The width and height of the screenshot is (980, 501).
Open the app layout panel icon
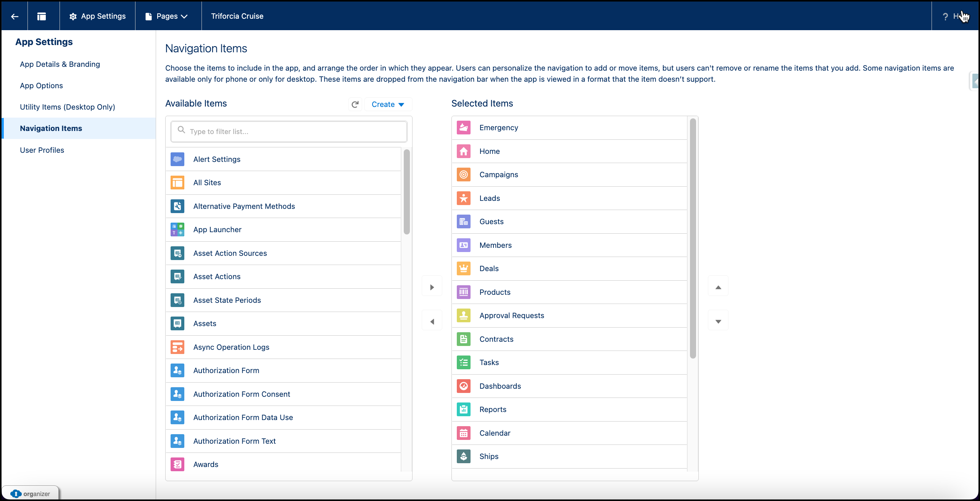pyautogui.click(x=42, y=16)
